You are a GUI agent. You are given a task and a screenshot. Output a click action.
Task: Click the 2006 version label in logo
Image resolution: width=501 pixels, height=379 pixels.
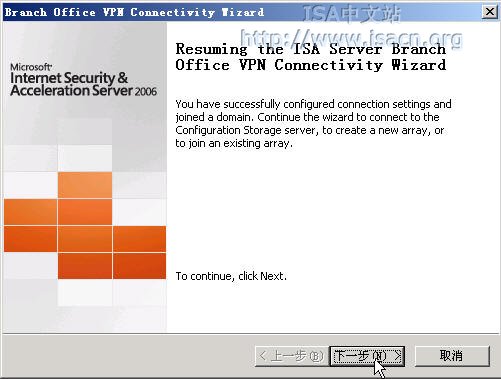(x=146, y=91)
